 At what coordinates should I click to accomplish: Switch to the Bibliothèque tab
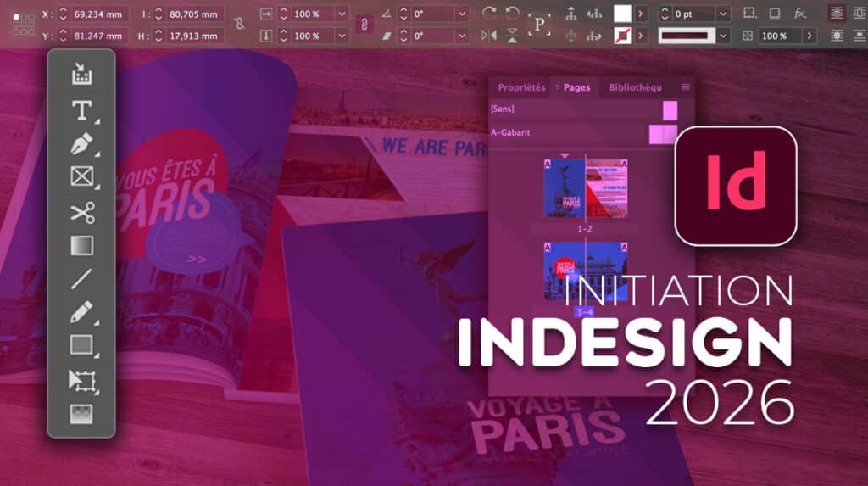[635, 87]
